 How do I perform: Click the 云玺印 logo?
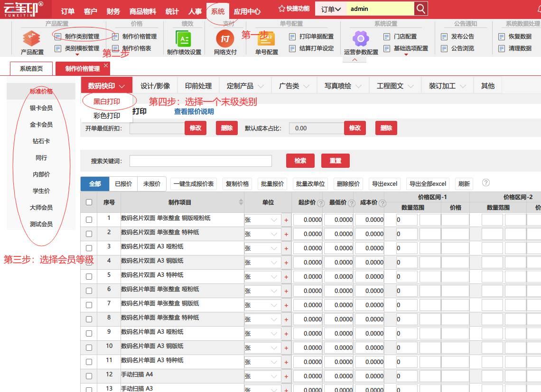23,9
